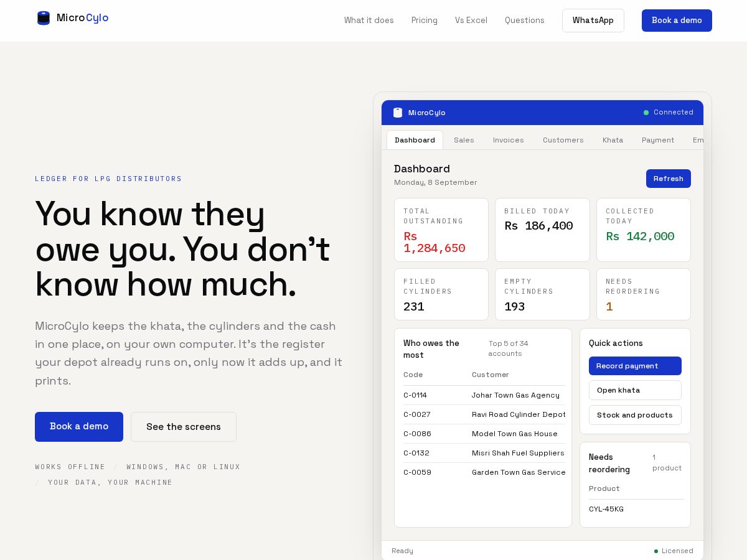Click the Code column header
This screenshot has height=560, width=747.
[413, 375]
